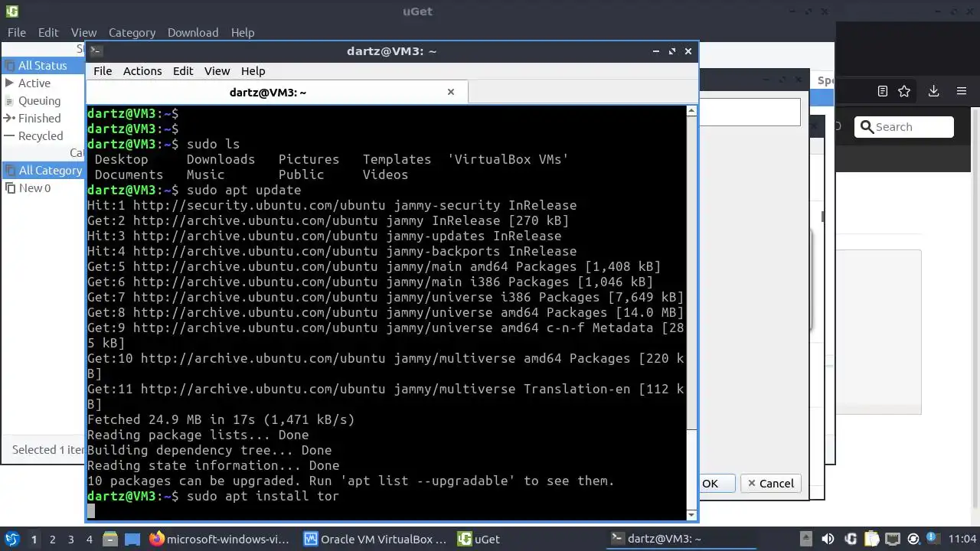The height and width of the screenshot is (551, 980).
Task: Select All Category in uGet
Action: [44, 170]
